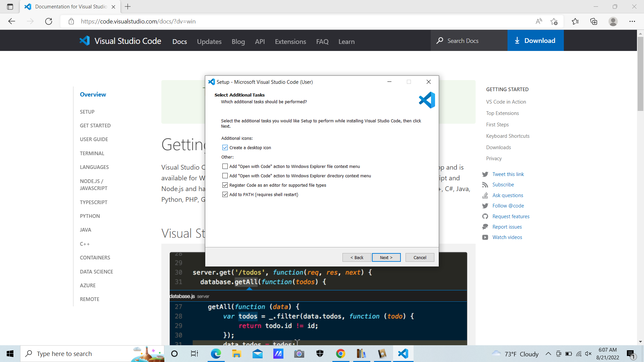Expand the SETUP section in sidebar
The width and height of the screenshot is (644, 362).
[x=87, y=112]
